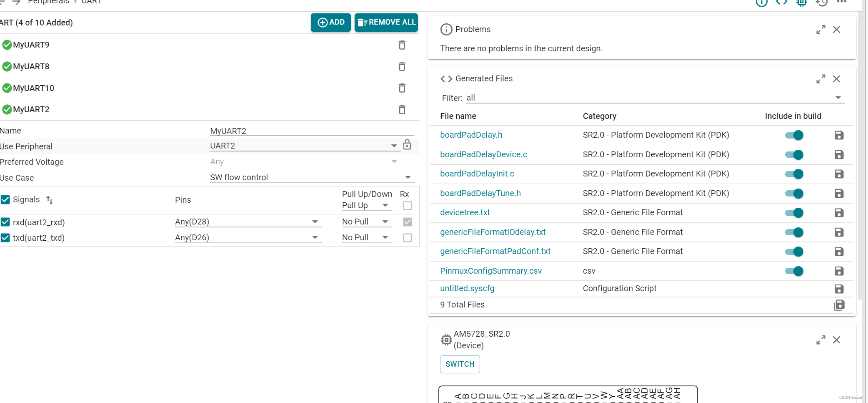Delete the MyUART9 instance
This screenshot has width=868, height=403.
tap(402, 45)
